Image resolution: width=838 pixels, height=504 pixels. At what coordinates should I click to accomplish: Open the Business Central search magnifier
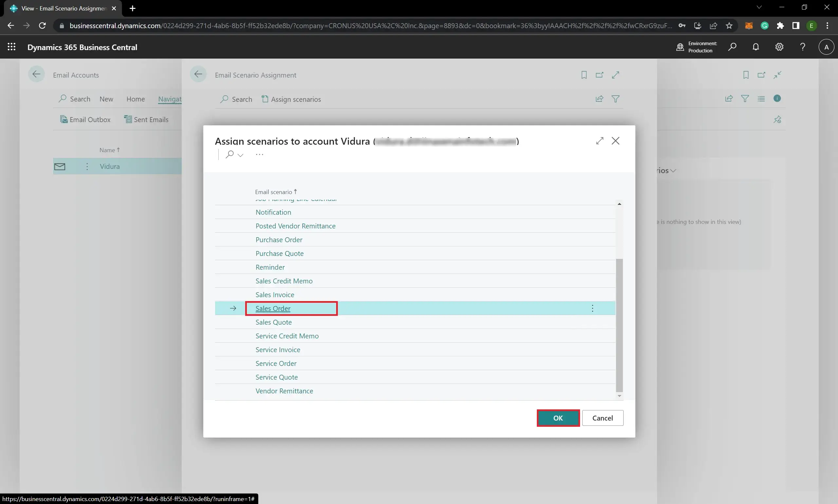[732, 47]
